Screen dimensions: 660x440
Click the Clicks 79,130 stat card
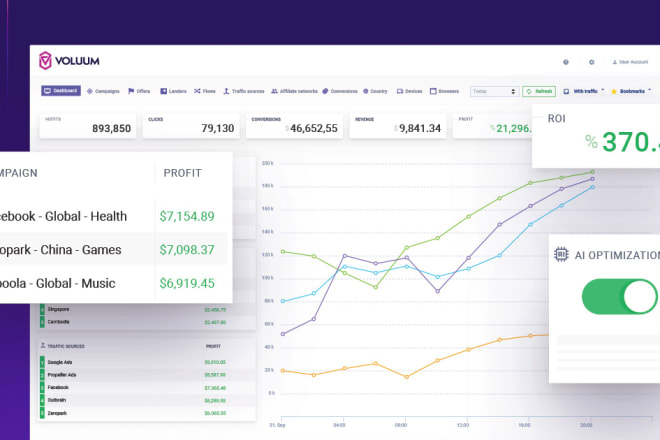(x=191, y=125)
